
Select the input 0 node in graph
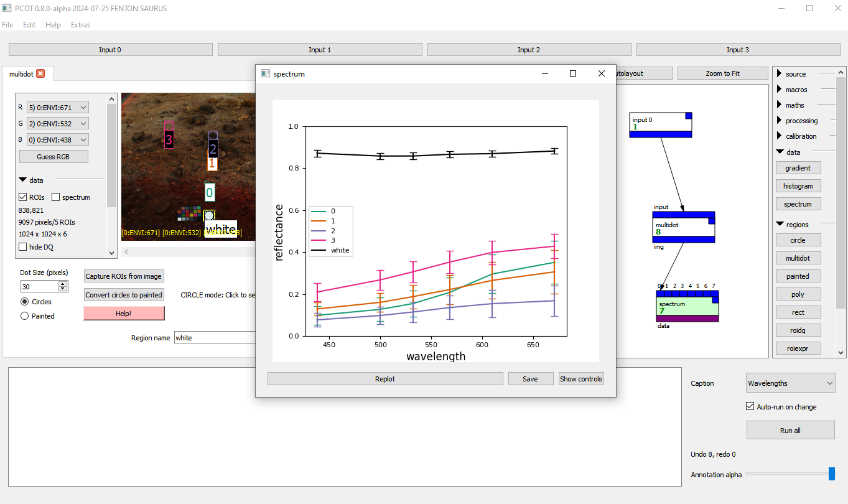(x=659, y=123)
